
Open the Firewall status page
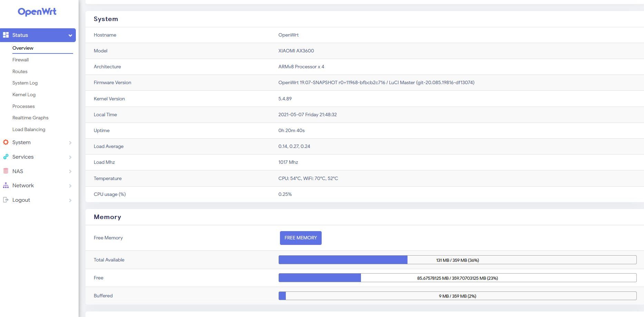(x=20, y=60)
